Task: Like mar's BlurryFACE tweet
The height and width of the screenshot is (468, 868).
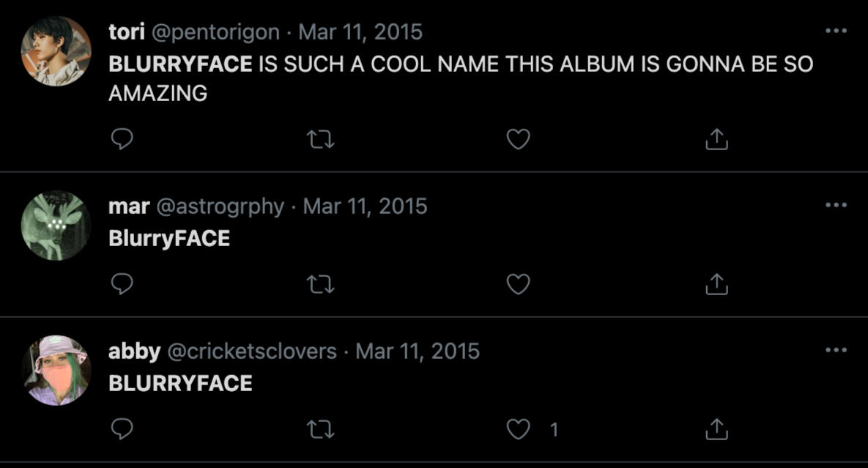Action: 518,284
